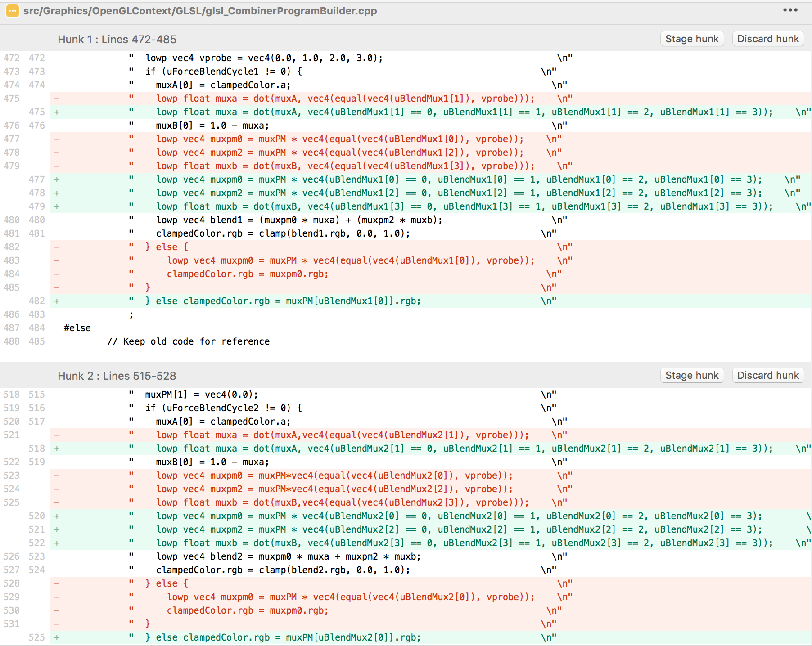Select context line 'lowp vec4 blend1' at 480
This screenshot has height=646, width=812.
point(431,220)
